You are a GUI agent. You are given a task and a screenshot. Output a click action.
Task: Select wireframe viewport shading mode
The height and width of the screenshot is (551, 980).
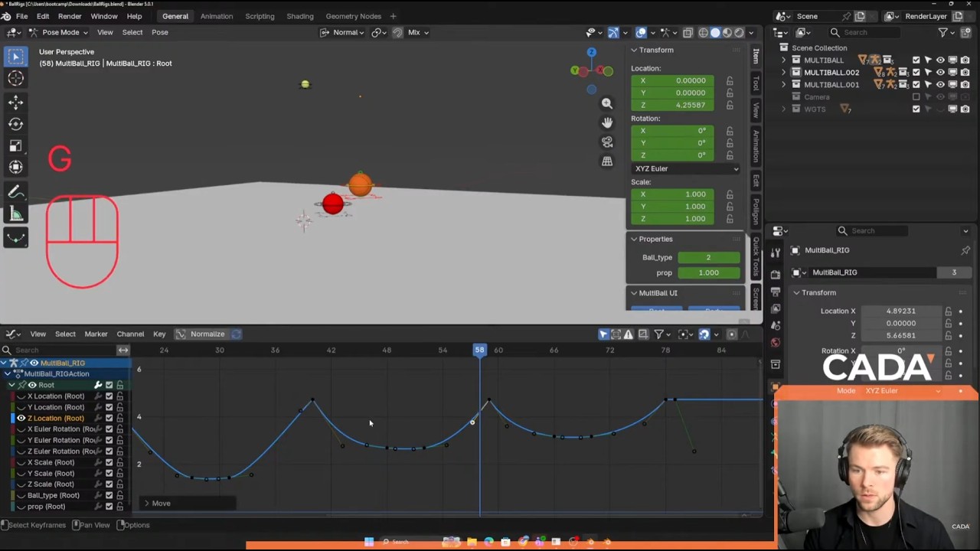(704, 32)
